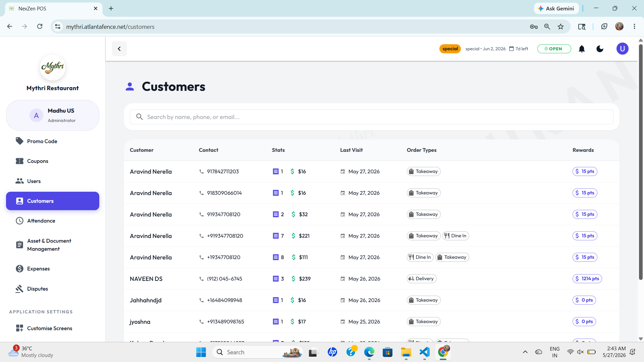Viewport: 644px width, 362px height.
Task: Open notifications bell icon
Action: click(x=582, y=49)
